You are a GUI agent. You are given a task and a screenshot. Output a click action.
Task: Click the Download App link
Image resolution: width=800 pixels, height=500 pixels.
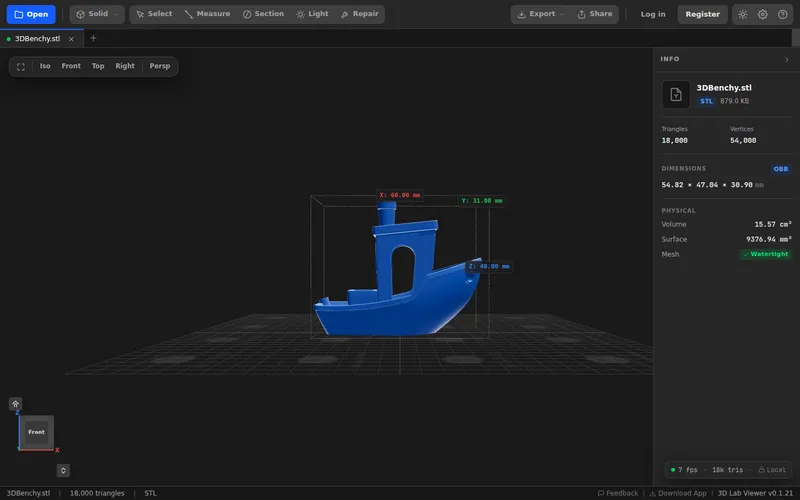[x=678, y=493]
